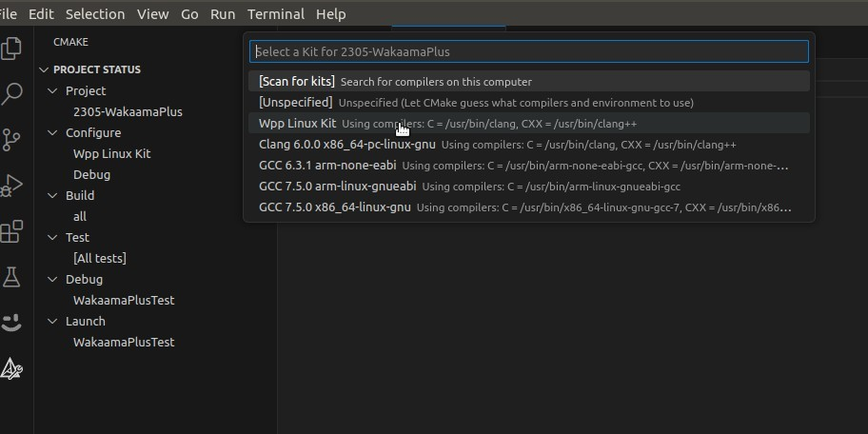Click the Select a Kit input field
This screenshot has width=868, height=434.
[x=528, y=51]
